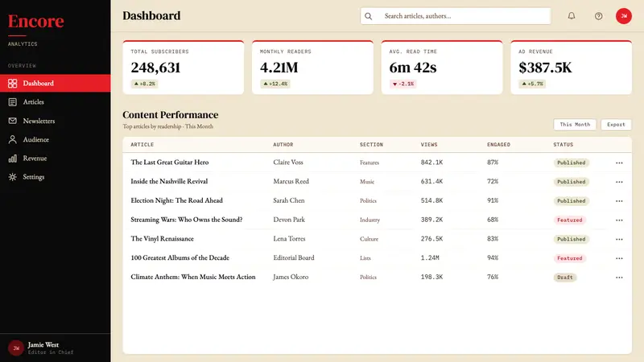Open the Ad Revenue card

click(x=571, y=68)
